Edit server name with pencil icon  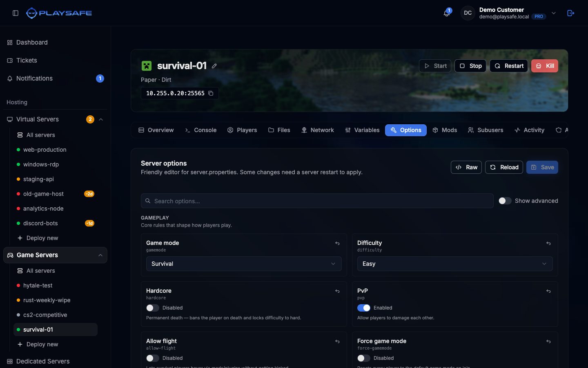click(214, 66)
